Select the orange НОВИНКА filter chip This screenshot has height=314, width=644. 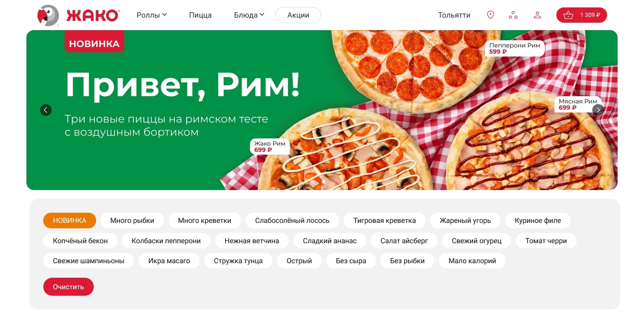pyautogui.click(x=70, y=221)
